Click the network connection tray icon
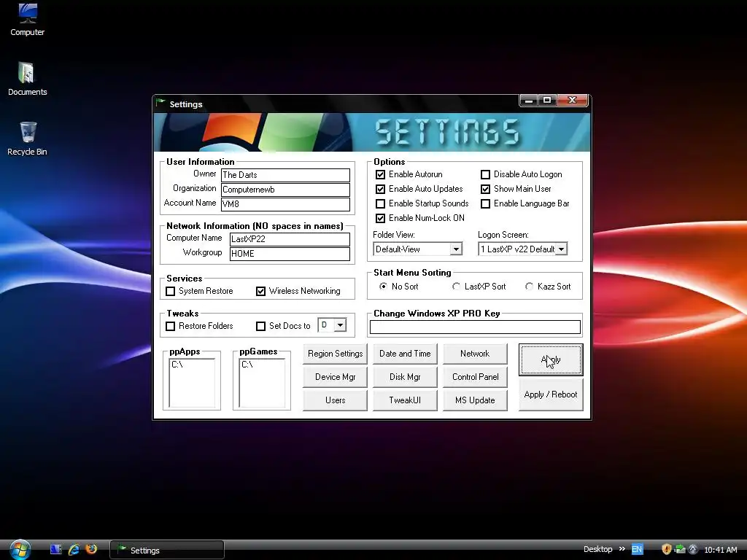The width and height of the screenshot is (747, 560). click(680, 550)
